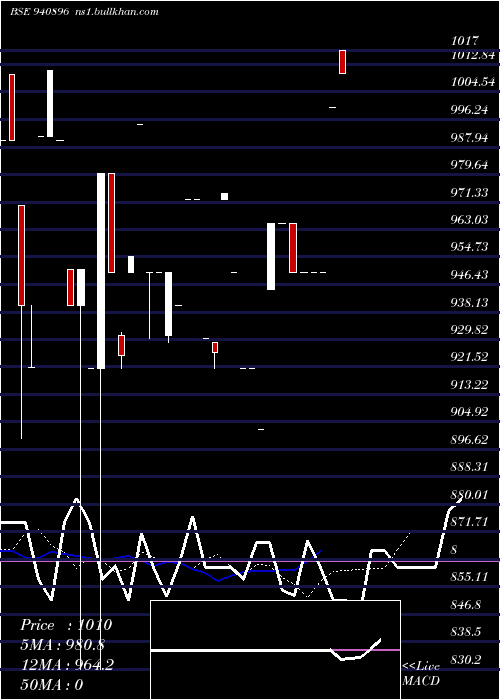Click the 830.2 price label
This screenshot has height=700, width=500.
pos(466,659)
